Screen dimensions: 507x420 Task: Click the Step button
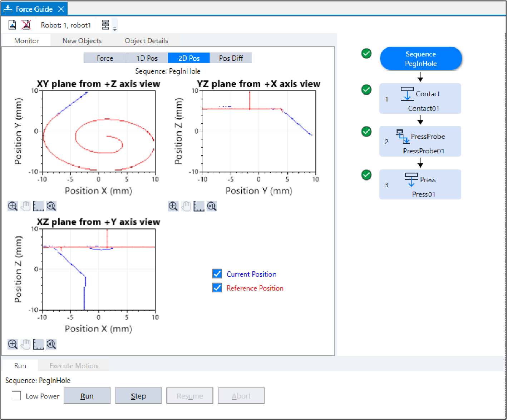pos(138,396)
